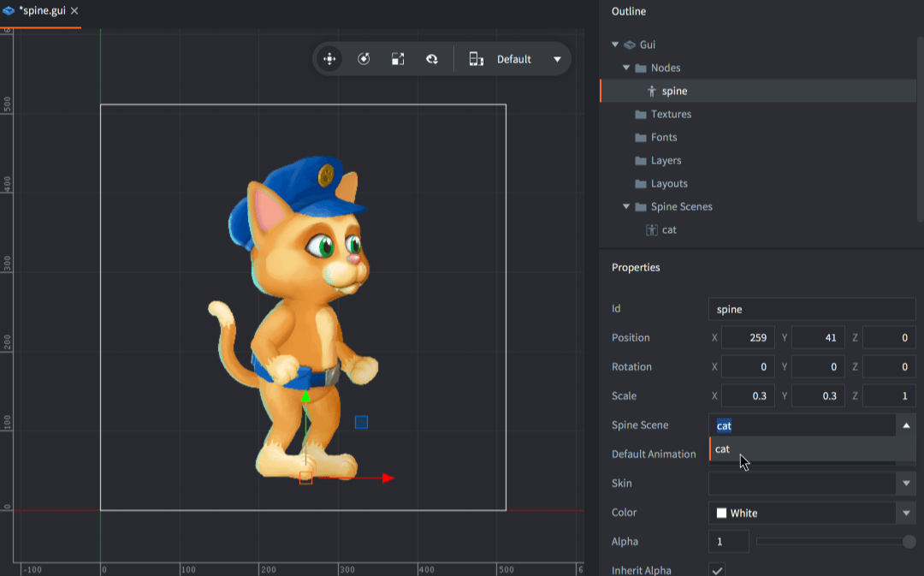The height and width of the screenshot is (576, 924).
Task: Select the spine node in Outline
Action: pyautogui.click(x=674, y=91)
